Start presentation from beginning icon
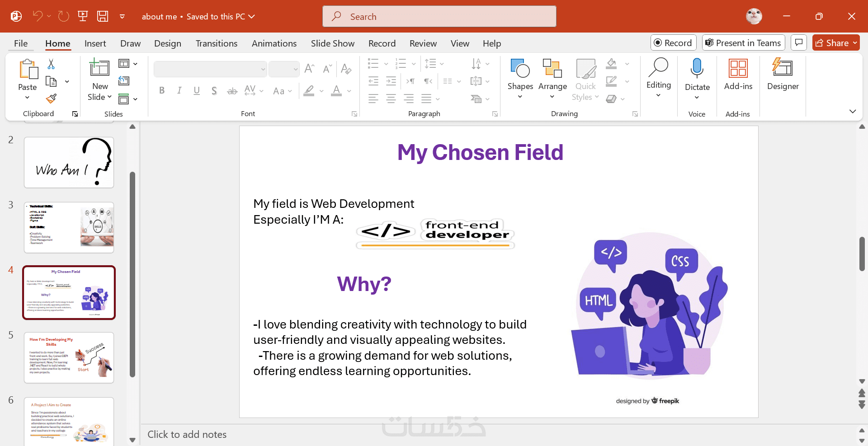 (83, 16)
